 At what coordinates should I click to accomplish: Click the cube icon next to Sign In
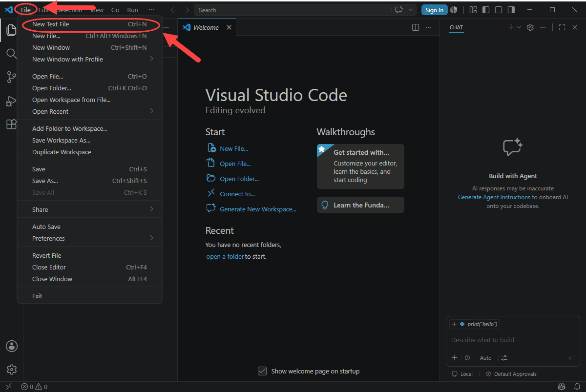[x=454, y=10]
